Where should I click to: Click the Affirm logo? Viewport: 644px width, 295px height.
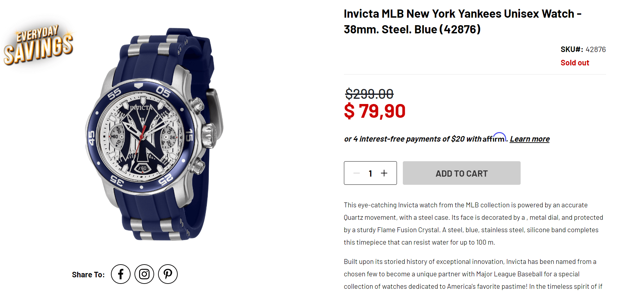[x=494, y=139]
